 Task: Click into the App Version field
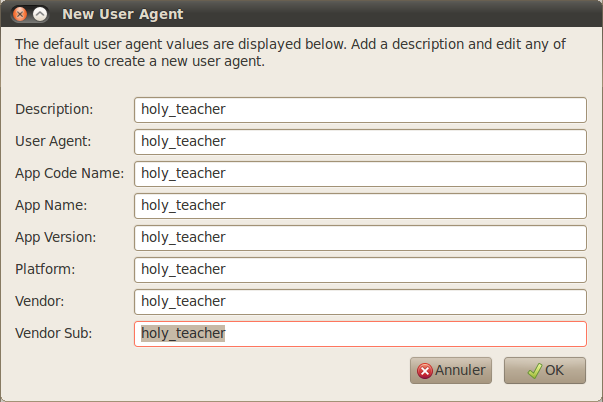click(360, 237)
